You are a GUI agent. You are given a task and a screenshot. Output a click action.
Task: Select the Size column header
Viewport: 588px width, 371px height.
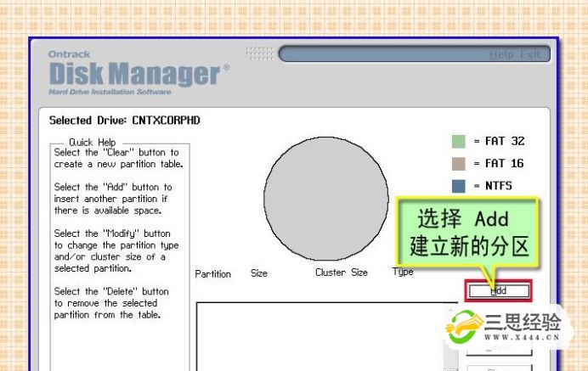[x=259, y=273]
